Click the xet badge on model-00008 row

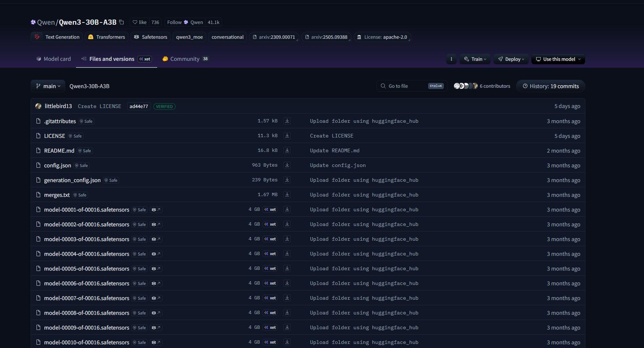click(x=270, y=313)
